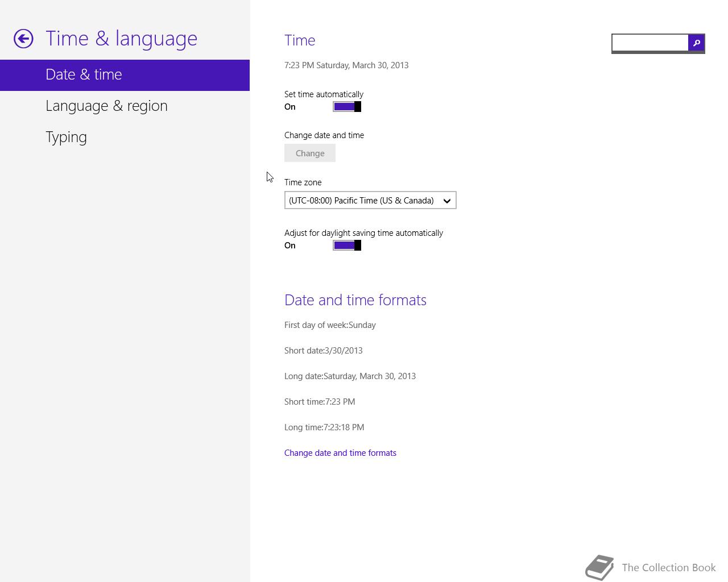Image resolution: width=728 pixels, height=582 pixels.
Task: Open the Time zone dropdown
Action: tap(370, 201)
